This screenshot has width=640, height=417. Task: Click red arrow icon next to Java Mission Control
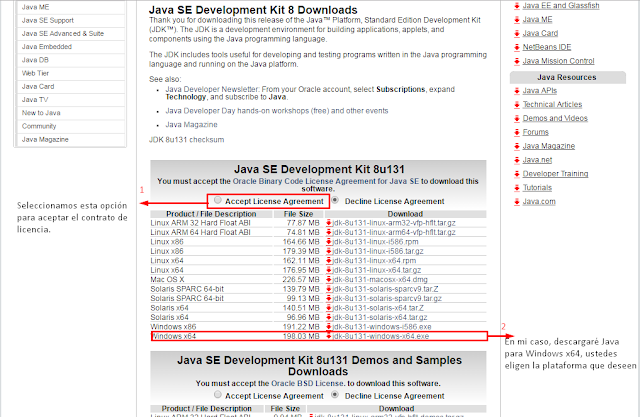pos(517,62)
